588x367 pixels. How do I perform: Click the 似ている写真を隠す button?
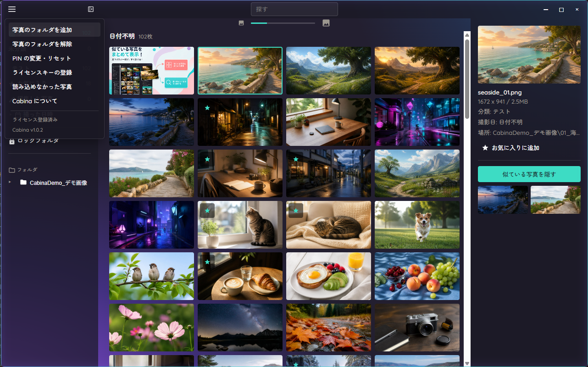pos(529,174)
